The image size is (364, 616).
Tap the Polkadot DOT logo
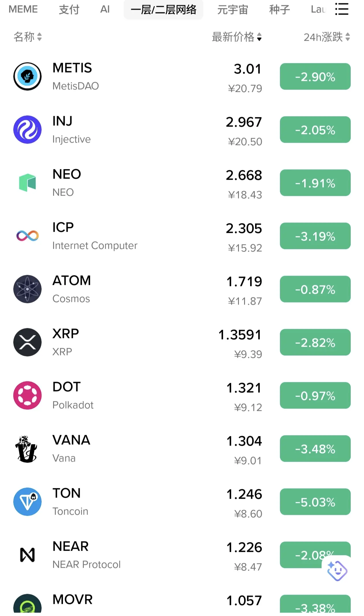(27, 395)
